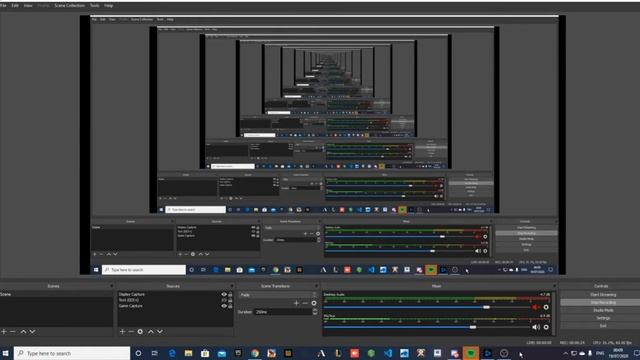The height and width of the screenshot is (360, 640).
Task: Unmute Desktop Audio with the red speaker icon
Action: click(536, 307)
